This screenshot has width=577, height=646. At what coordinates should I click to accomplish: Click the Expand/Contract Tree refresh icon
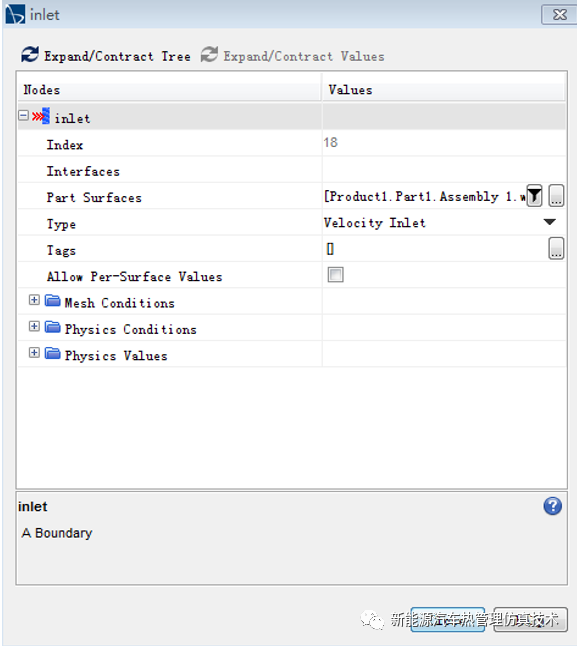(x=30, y=55)
